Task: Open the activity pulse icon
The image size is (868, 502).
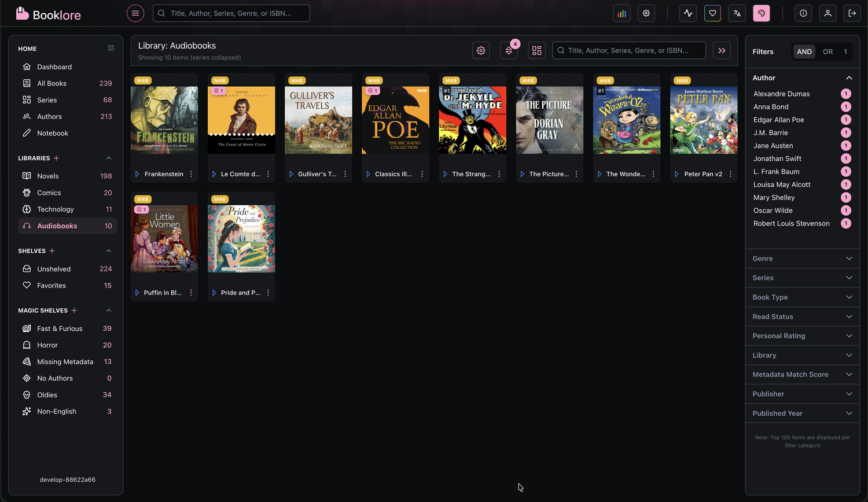Action: [688, 13]
